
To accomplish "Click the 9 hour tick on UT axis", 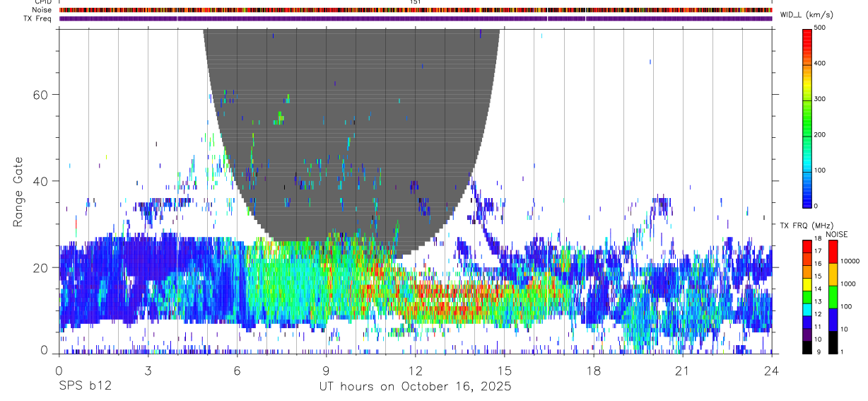I will (x=327, y=371).
